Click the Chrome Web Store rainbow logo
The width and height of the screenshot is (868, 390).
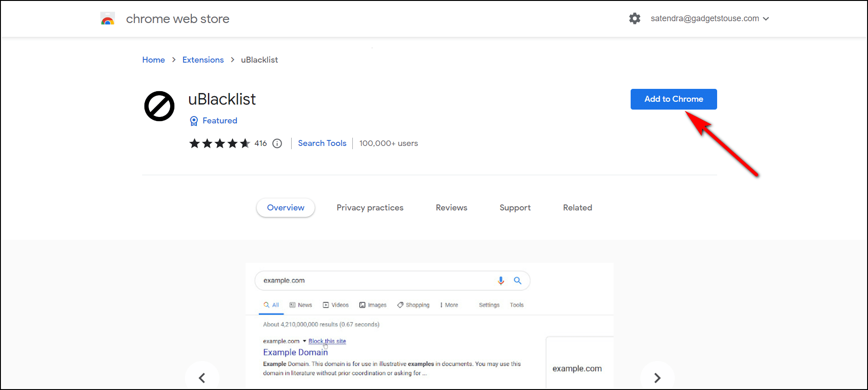[x=108, y=19]
